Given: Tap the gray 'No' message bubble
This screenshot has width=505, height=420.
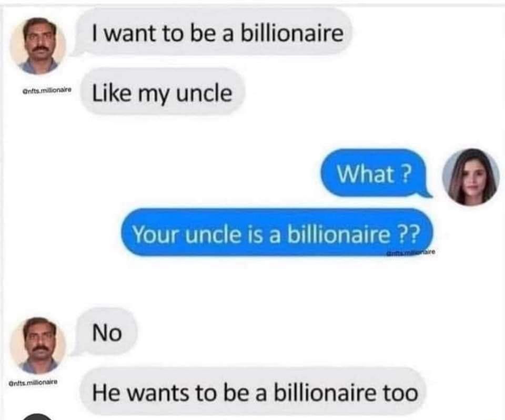Looking at the screenshot, I should [x=106, y=332].
